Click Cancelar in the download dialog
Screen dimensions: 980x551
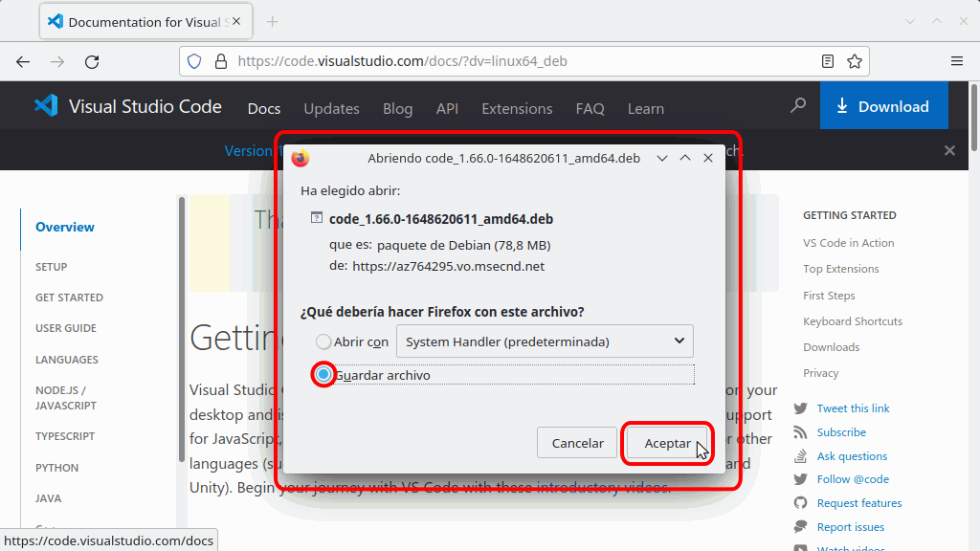pos(577,443)
